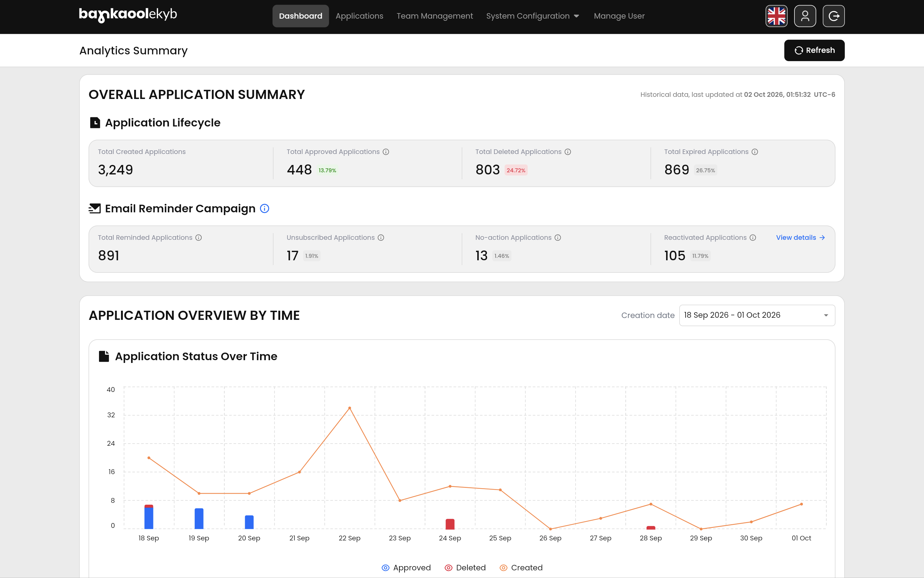Click the 20 Sep blue approved bar
Viewport: 924px width, 578px height.
point(249,522)
